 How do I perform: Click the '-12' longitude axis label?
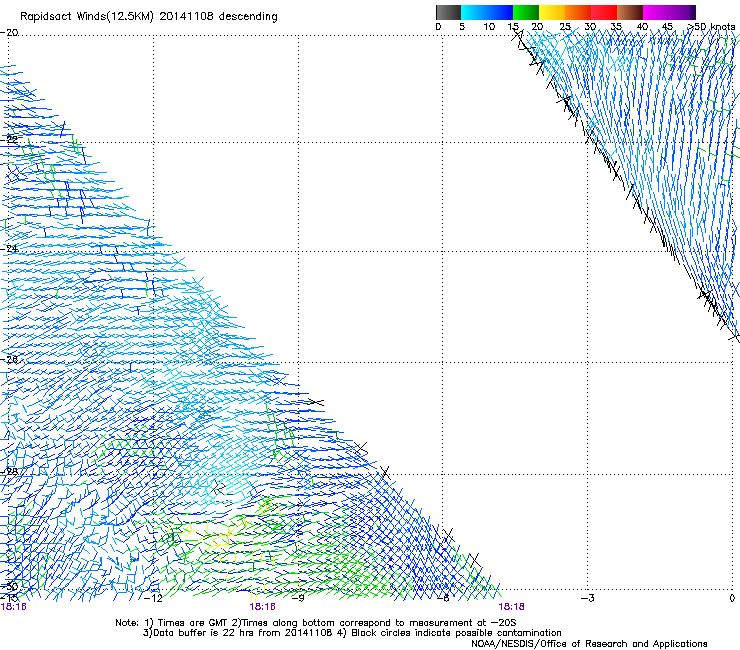click(x=153, y=599)
